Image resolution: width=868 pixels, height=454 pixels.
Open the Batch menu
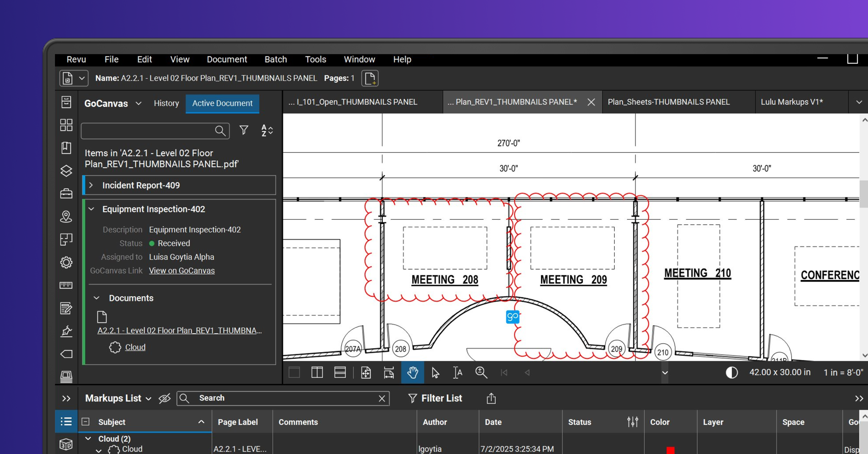[276, 59]
